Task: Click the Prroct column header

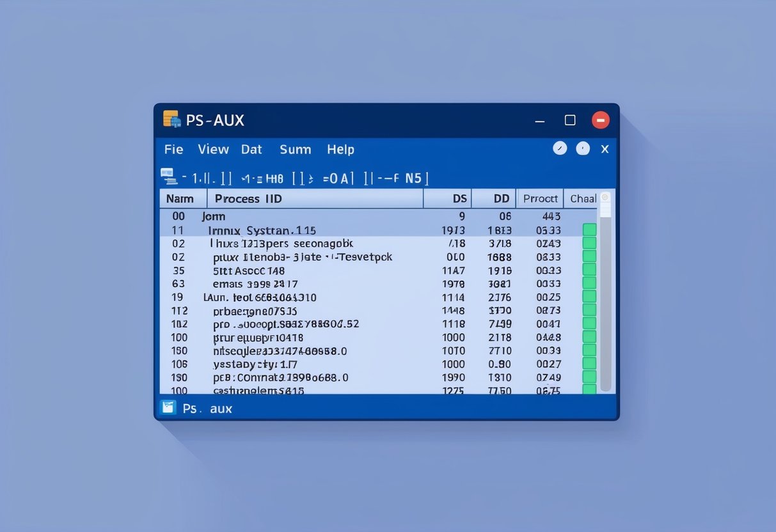Action: [539, 198]
